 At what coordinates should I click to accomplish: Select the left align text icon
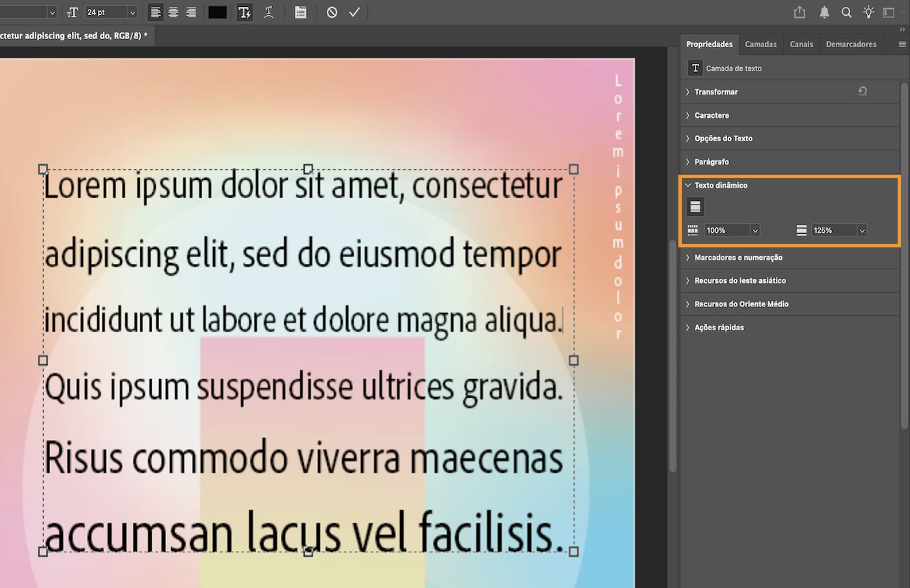[x=156, y=12]
